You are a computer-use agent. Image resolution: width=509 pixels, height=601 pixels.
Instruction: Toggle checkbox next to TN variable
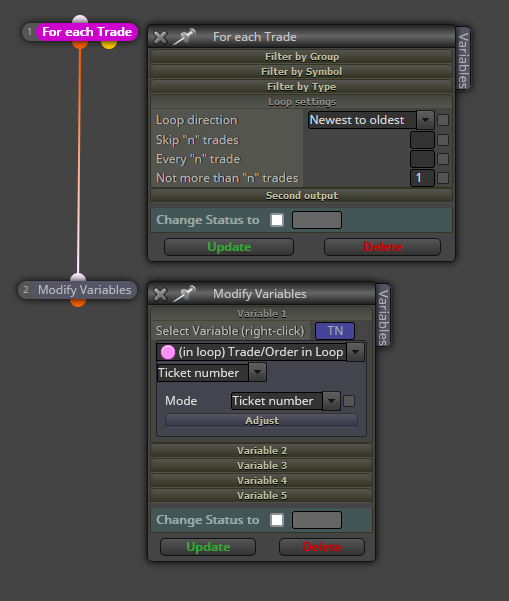(x=363, y=331)
